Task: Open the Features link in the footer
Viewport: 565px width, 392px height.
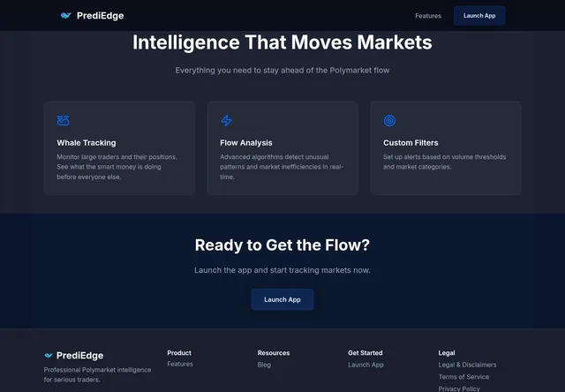Action: point(180,364)
